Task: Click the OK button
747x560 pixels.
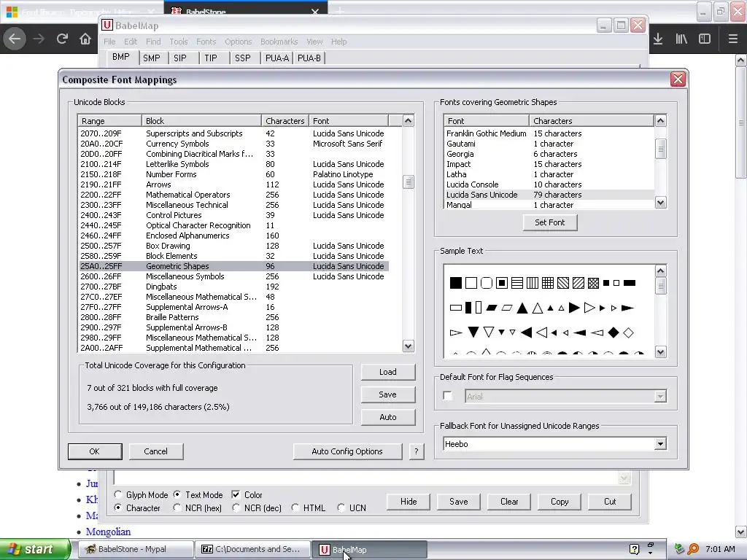Action: tap(95, 451)
